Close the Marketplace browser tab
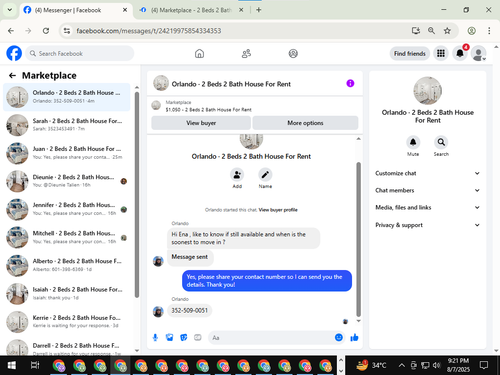Viewport: 500px width, 375px height. (x=241, y=10)
